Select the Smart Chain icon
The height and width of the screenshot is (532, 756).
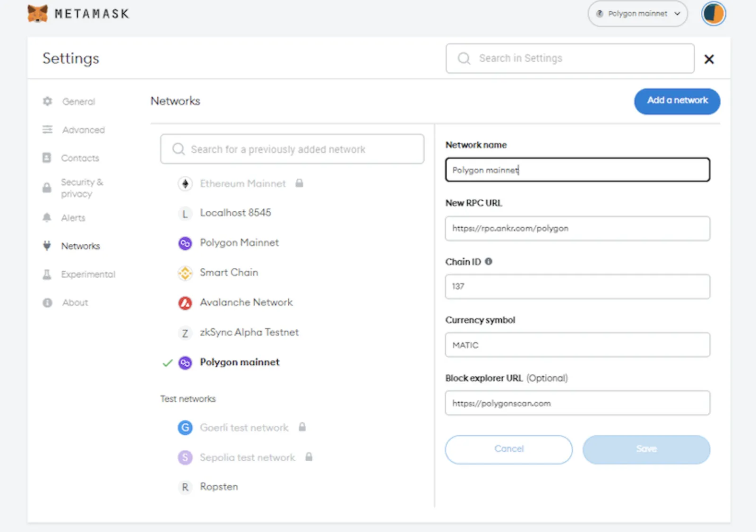tap(185, 273)
